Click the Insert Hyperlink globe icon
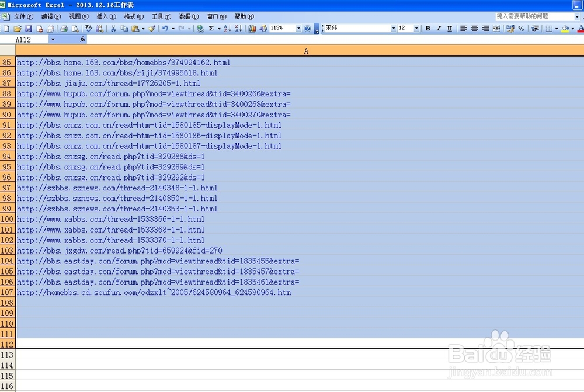584x392 pixels. (200, 28)
